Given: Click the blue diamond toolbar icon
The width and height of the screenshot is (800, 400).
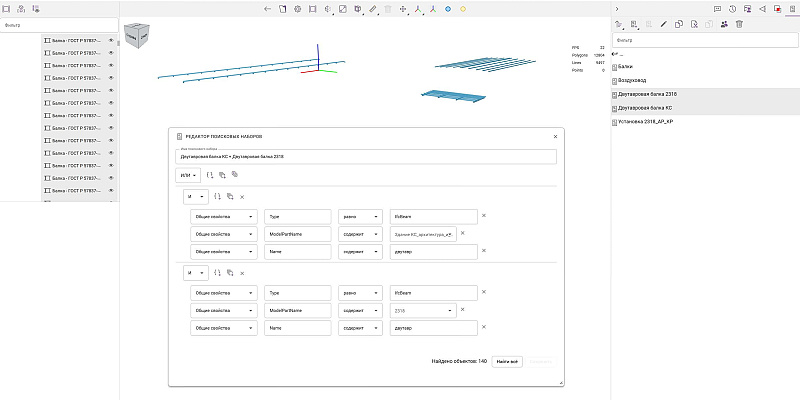Looking at the screenshot, I should pos(448,9).
